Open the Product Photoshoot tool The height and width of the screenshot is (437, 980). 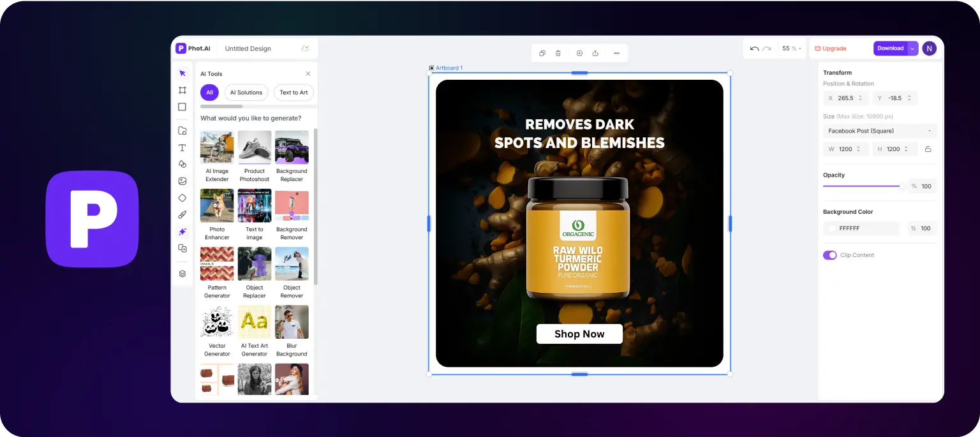[255, 157]
